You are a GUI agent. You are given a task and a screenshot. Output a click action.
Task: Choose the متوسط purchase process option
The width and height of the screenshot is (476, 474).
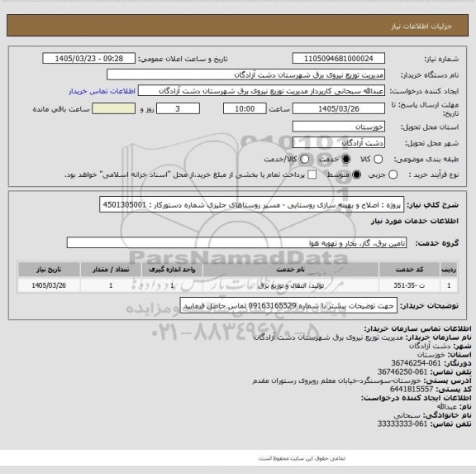356,175
